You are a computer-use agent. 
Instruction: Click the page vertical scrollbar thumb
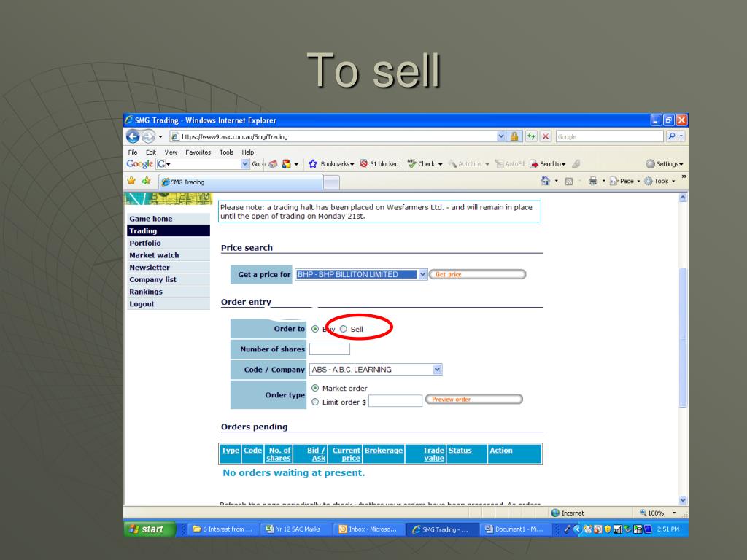pyautogui.click(x=683, y=338)
